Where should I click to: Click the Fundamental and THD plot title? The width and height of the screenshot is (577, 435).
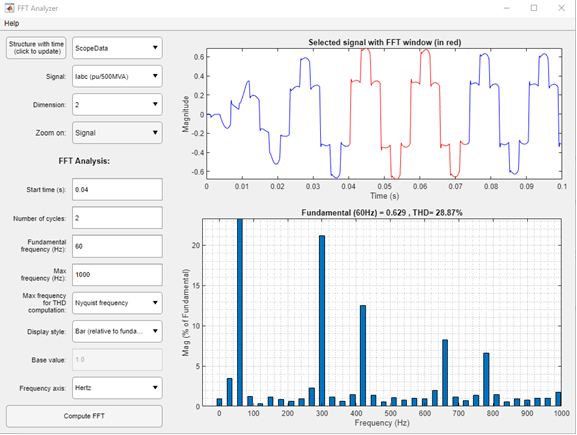382,213
